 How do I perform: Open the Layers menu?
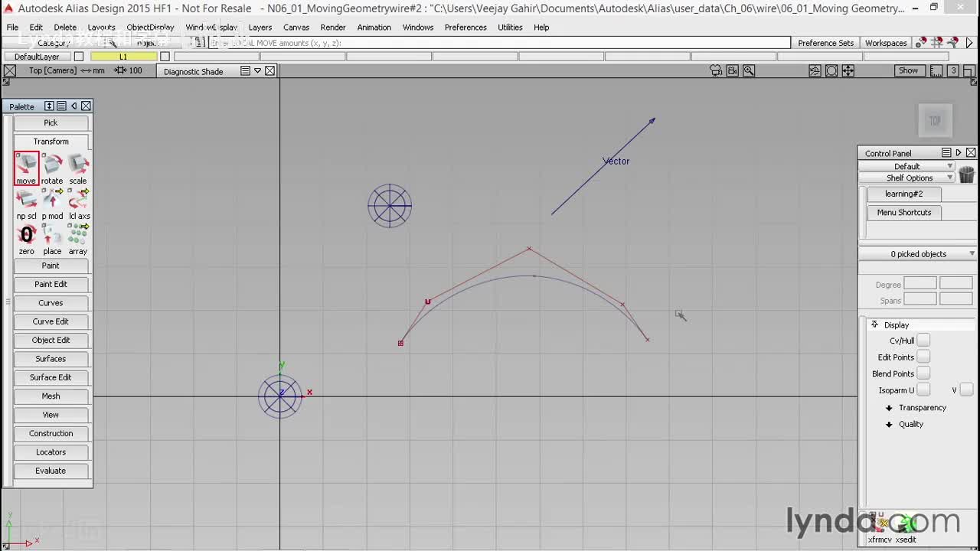coord(260,28)
